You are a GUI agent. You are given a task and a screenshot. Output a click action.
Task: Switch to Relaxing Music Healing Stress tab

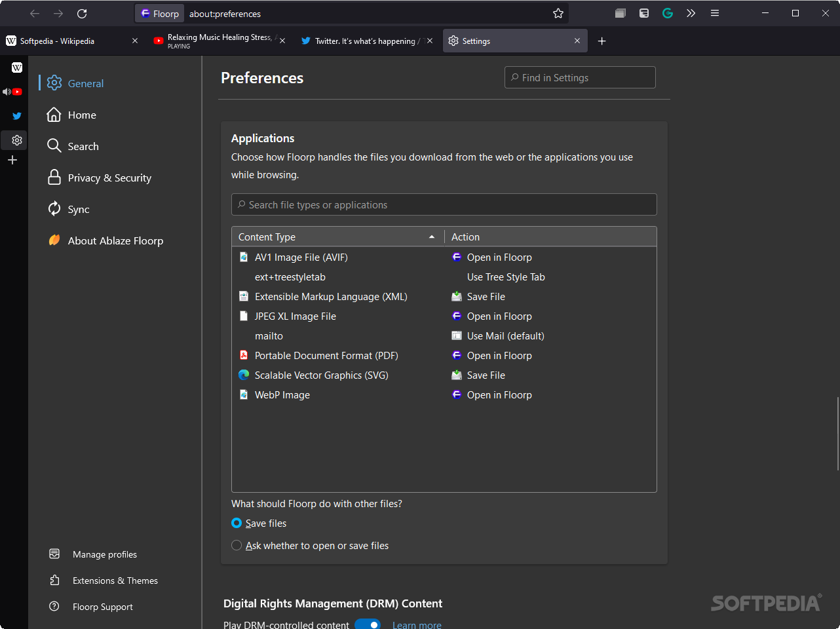point(220,41)
